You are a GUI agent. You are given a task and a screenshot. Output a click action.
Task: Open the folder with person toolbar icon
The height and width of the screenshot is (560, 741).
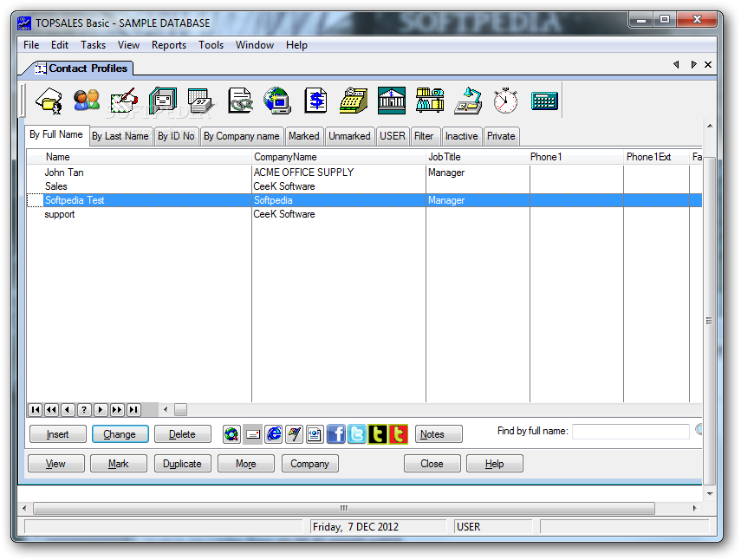[x=49, y=101]
